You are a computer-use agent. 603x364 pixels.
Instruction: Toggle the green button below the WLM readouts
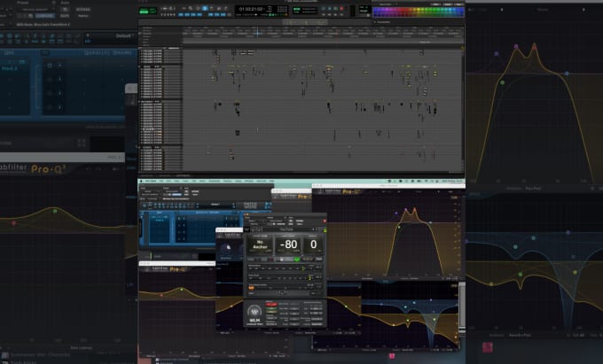(x=297, y=259)
